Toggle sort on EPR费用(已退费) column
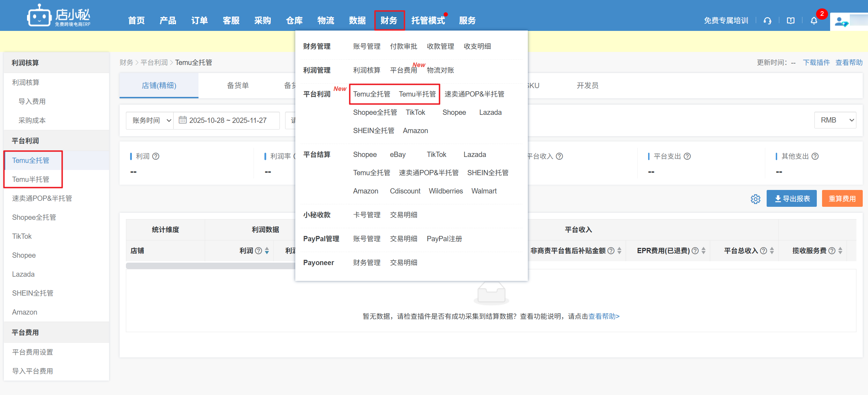 (x=704, y=251)
